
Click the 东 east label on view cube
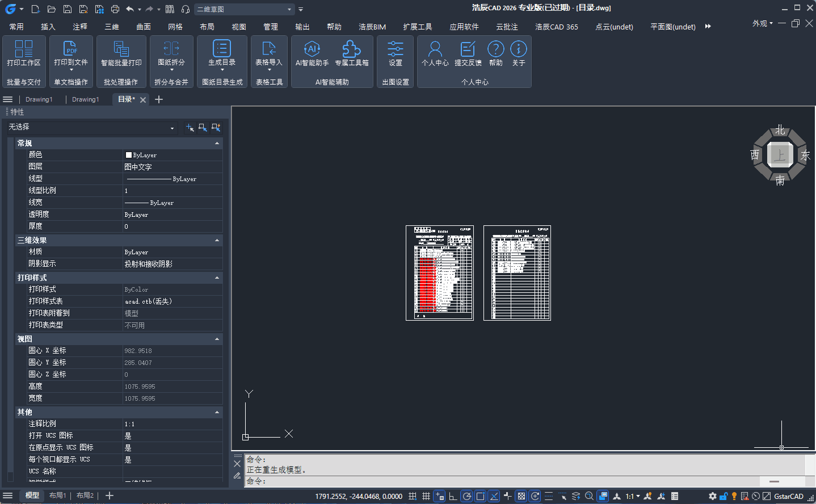pos(805,155)
